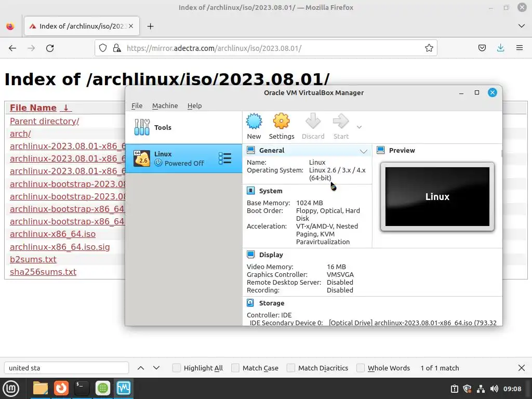Click the site padlock icon

[x=117, y=48]
